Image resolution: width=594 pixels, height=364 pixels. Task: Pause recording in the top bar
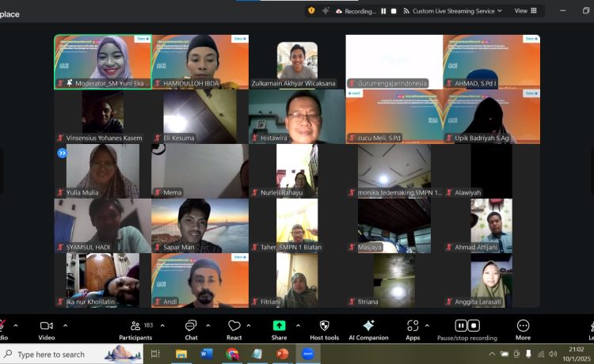pos(383,11)
